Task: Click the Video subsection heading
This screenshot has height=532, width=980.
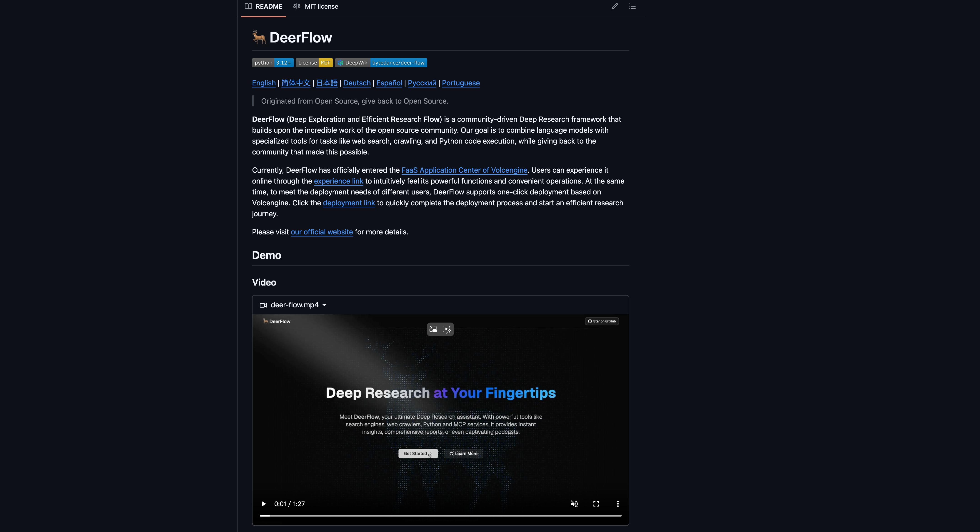Action: click(264, 283)
